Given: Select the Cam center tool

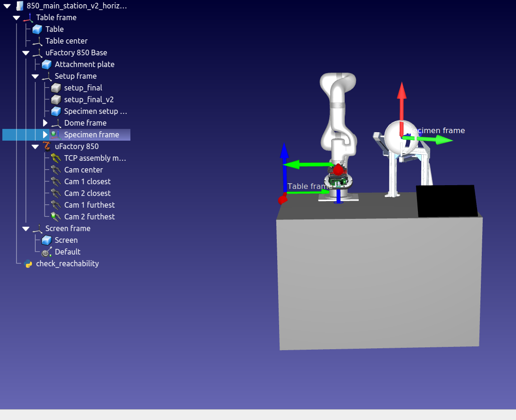Looking at the screenshot, I should click(x=83, y=170).
